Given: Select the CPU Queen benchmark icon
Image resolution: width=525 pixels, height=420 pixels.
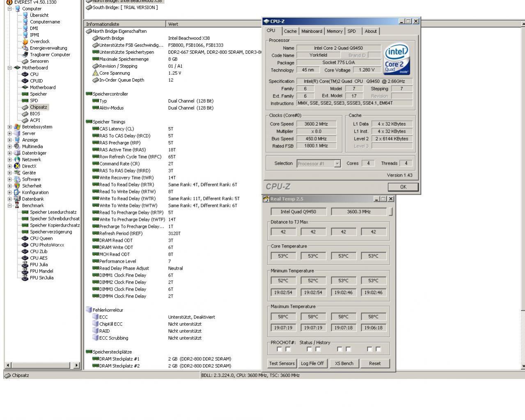Looking at the screenshot, I should click(25, 239).
